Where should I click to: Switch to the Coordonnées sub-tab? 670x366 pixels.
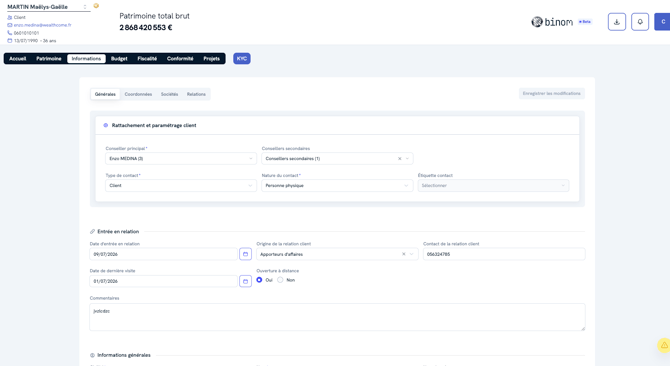pyautogui.click(x=138, y=94)
